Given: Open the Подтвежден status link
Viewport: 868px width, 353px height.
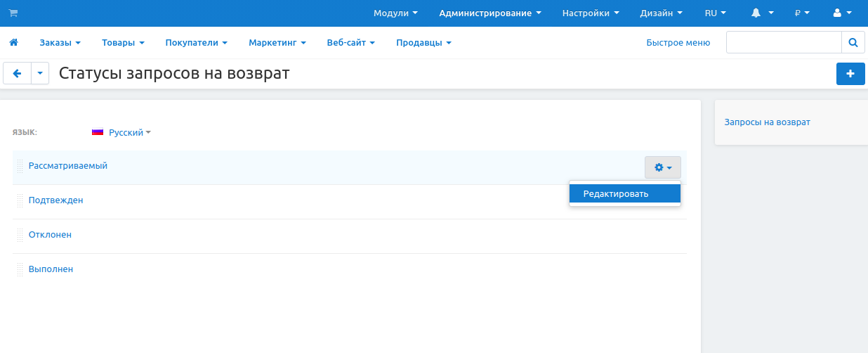Looking at the screenshot, I should click(x=55, y=200).
